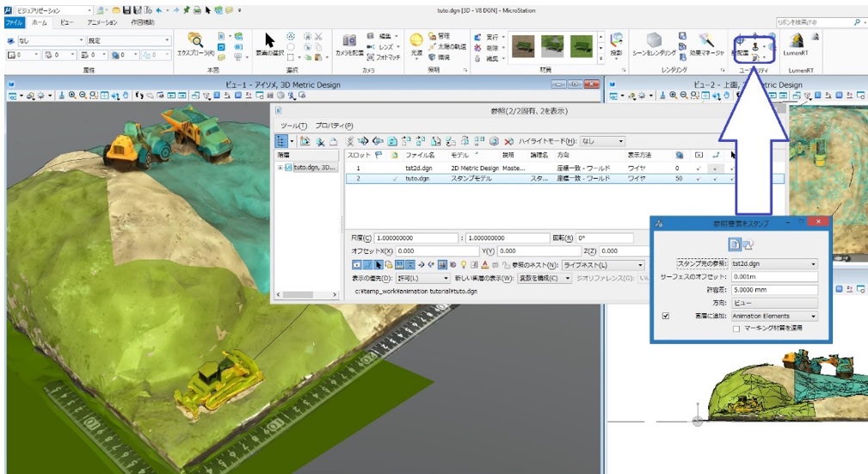Select first stamp mode icon in stamp dialog
Screen dimensions: 868x474
(735, 244)
